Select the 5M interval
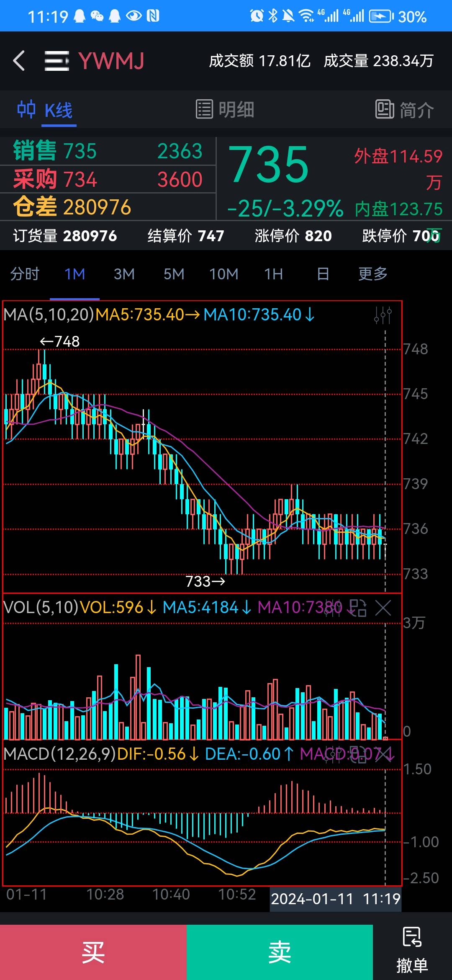 click(174, 274)
